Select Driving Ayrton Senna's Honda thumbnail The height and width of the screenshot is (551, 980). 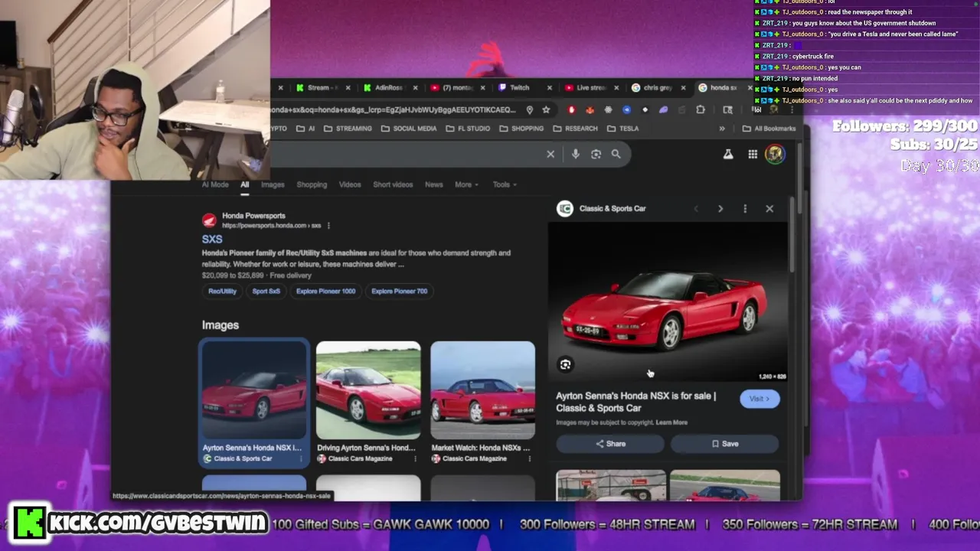click(x=368, y=390)
